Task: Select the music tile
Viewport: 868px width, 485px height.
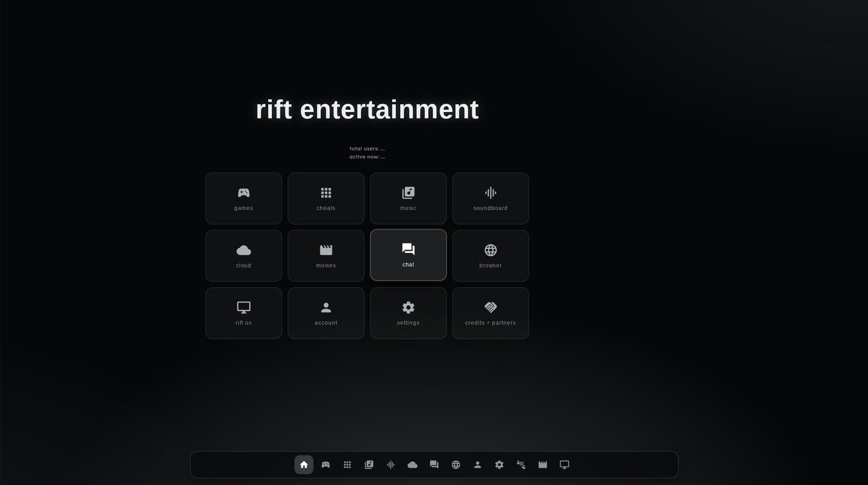Action: (408, 198)
